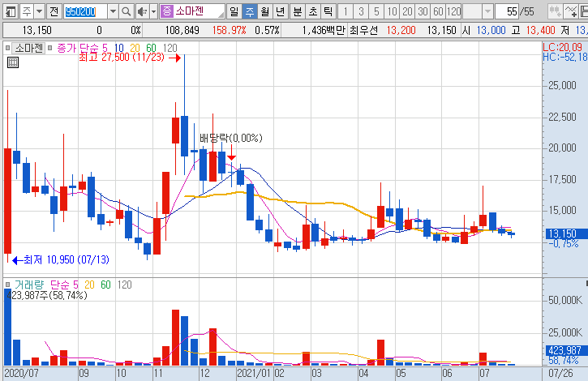The height and width of the screenshot is (381, 588).
Task: Toggle the small square before 소마젠 label
Action: tap(7, 48)
